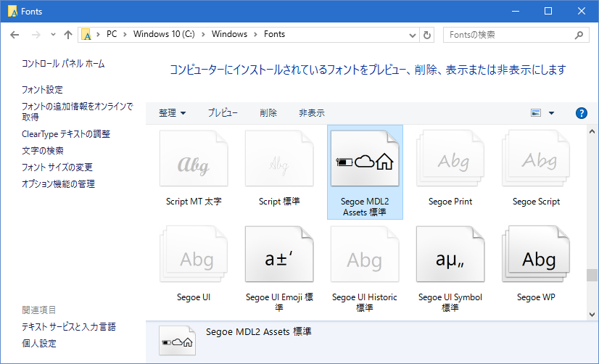
Task: Select PC in the address breadcrumb
Action: (112, 34)
